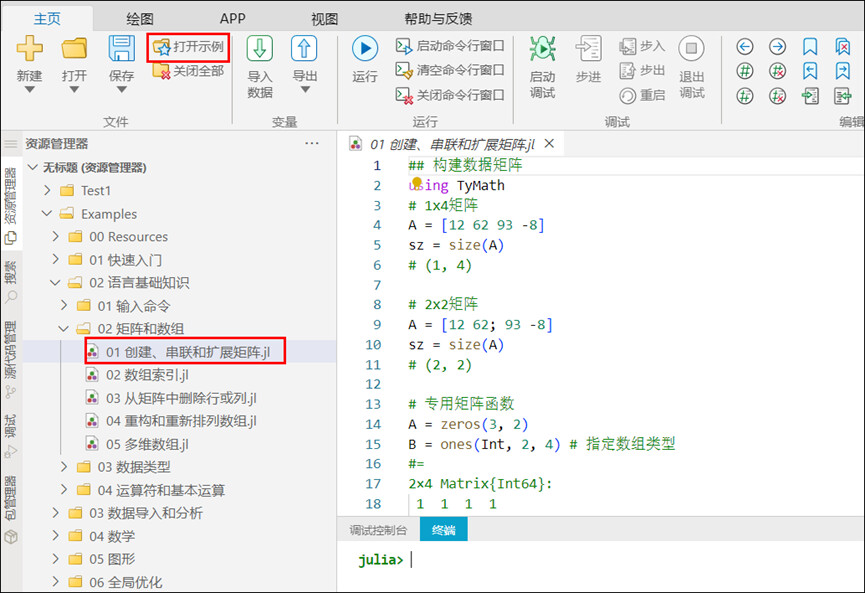The width and height of the screenshot is (865, 593).
Task: Switch to the 帮助与反馈 ribbon tab
Action: (438, 19)
